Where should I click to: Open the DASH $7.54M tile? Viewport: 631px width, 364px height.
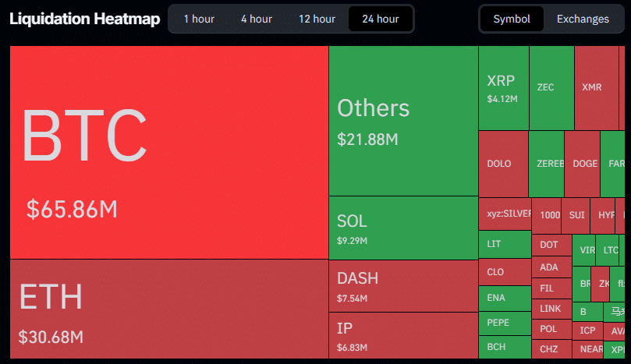(402, 285)
